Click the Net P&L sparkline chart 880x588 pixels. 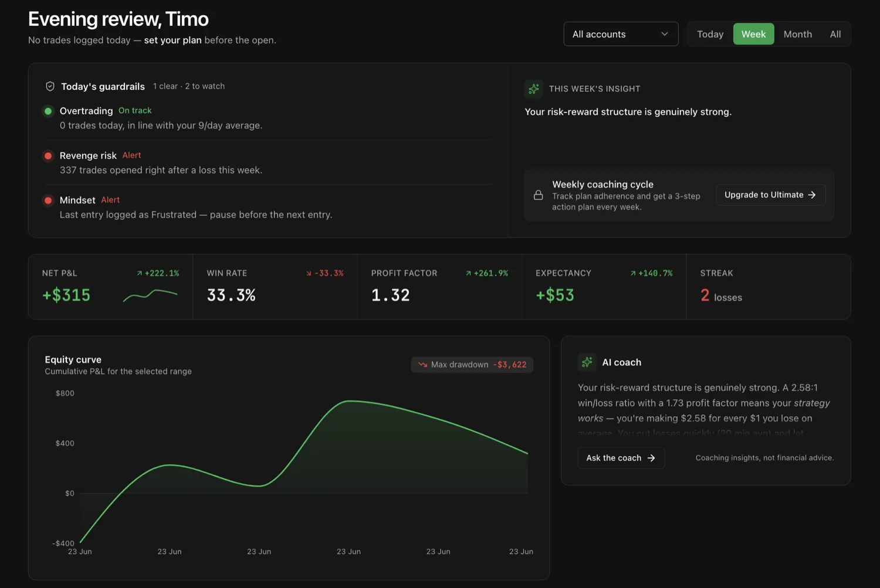(x=150, y=295)
